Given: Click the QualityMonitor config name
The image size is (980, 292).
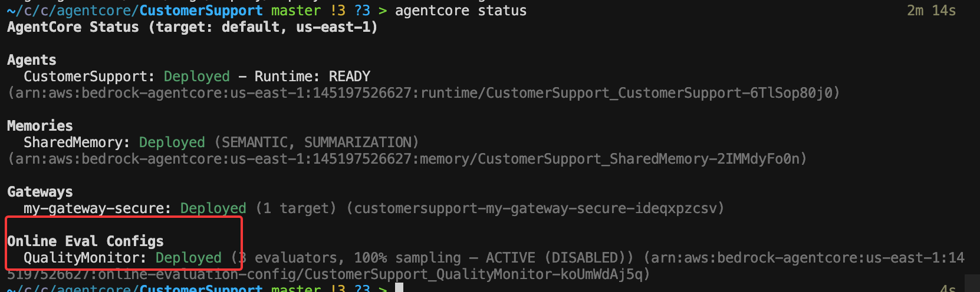Looking at the screenshot, I should 84,258.
